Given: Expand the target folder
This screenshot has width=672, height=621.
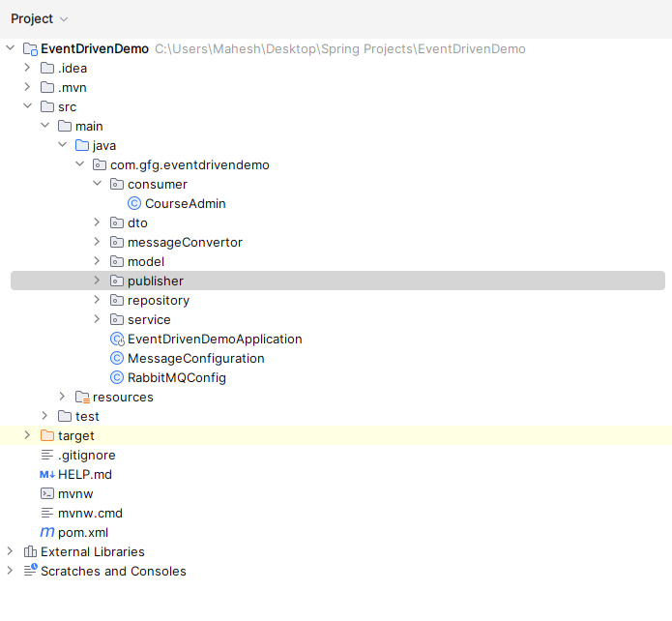Looking at the screenshot, I should pyautogui.click(x=27, y=435).
